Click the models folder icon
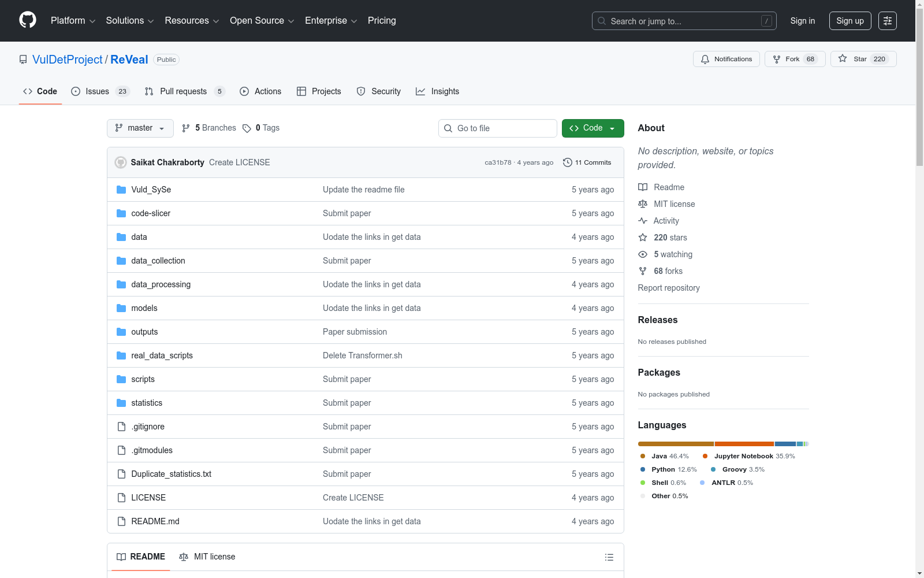Image resolution: width=924 pixels, height=578 pixels. click(121, 308)
